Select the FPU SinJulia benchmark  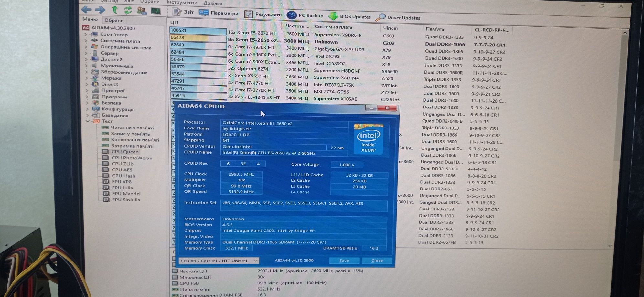(126, 200)
